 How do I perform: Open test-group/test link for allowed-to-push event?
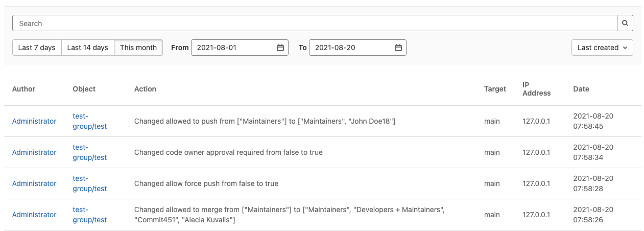tap(90, 121)
